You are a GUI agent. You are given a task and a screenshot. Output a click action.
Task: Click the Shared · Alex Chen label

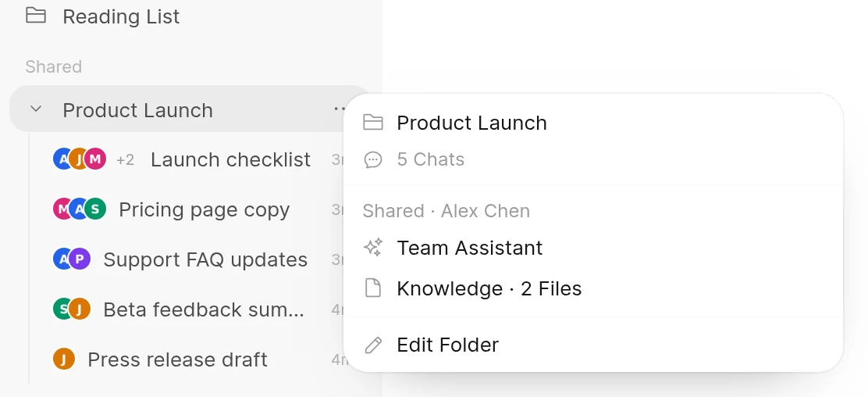(446, 211)
